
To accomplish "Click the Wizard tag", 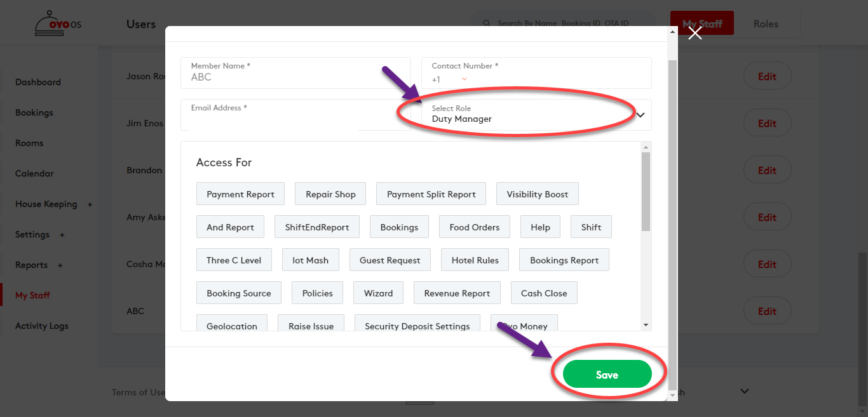I will click(379, 293).
